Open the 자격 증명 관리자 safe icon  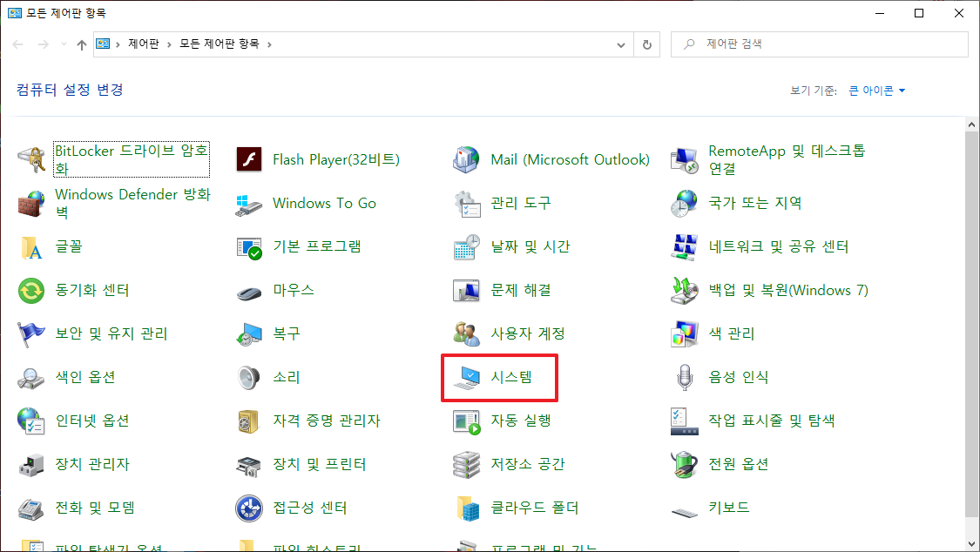249,421
